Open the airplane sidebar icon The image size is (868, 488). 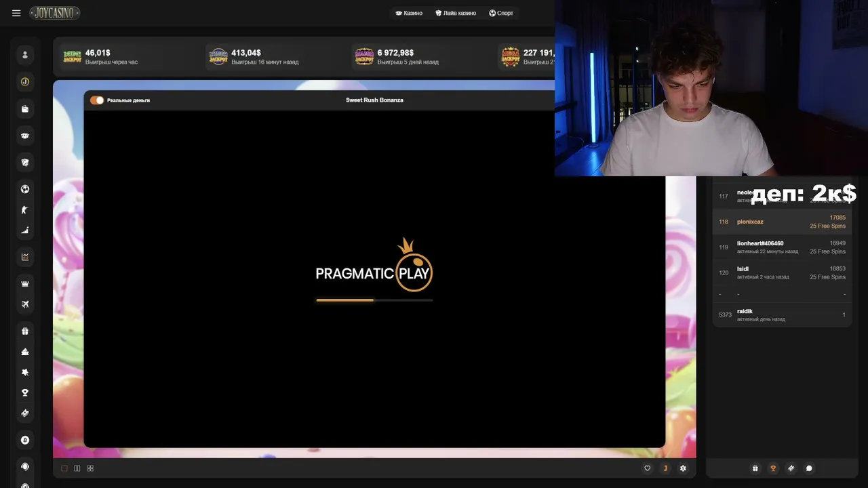pos(25,304)
